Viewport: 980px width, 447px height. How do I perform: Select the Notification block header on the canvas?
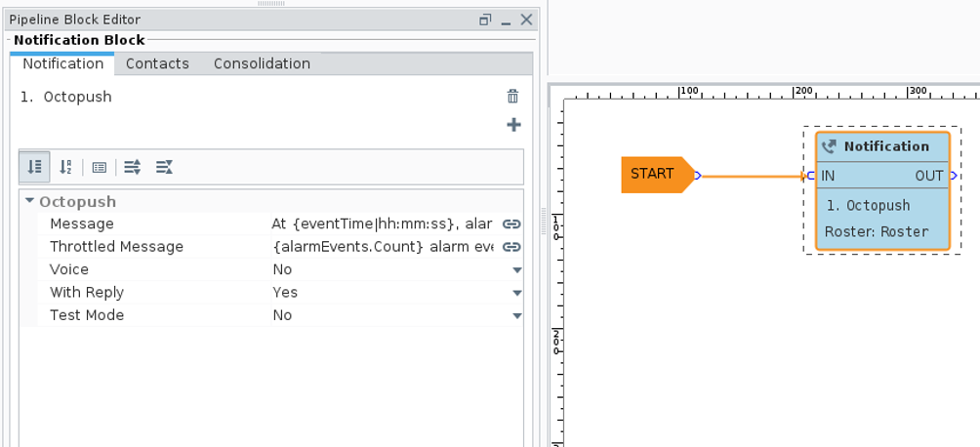[x=884, y=146]
